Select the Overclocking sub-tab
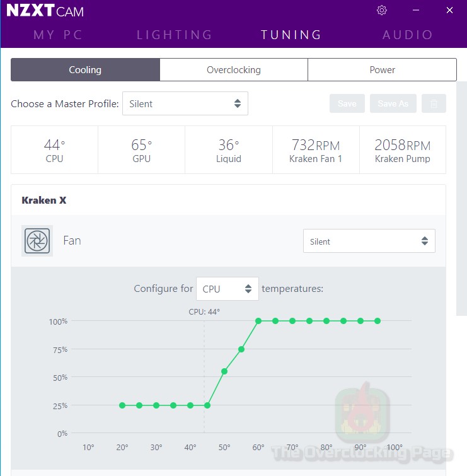467x476 pixels. coord(233,70)
